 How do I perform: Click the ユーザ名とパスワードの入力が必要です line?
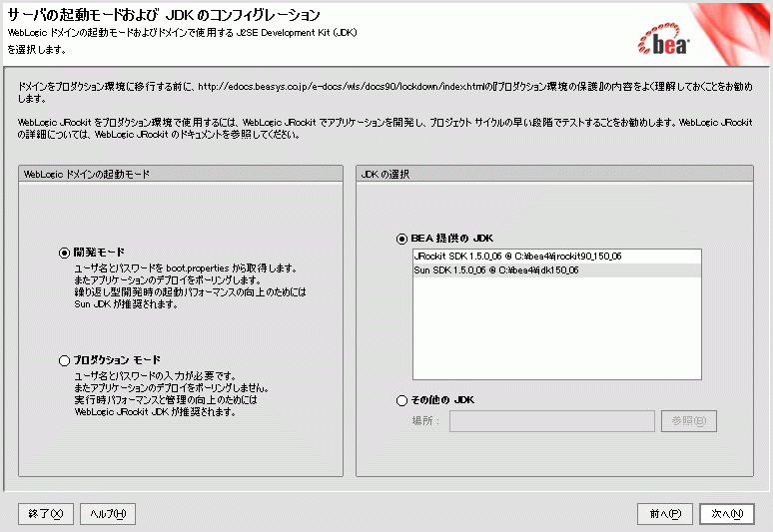click(x=155, y=376)
